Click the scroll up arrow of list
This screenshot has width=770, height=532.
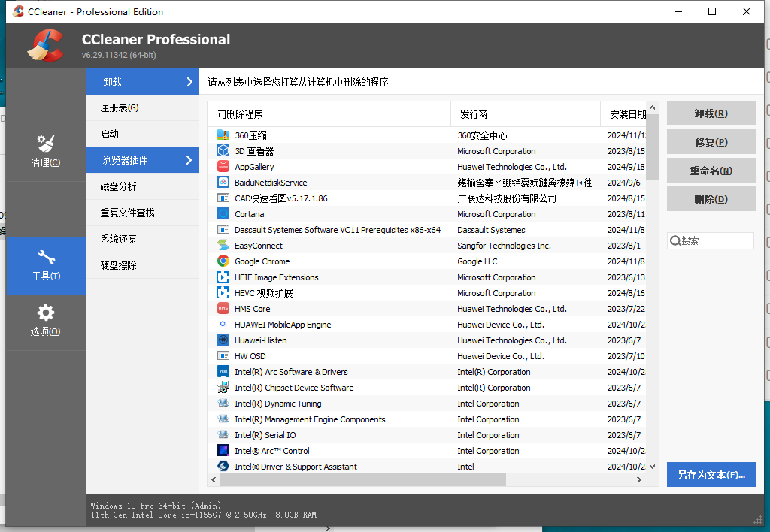pos(652,107)
